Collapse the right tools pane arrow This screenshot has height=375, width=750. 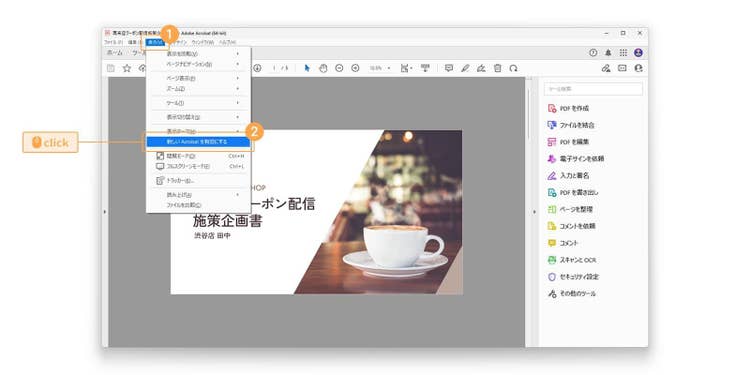coord(534,211)
